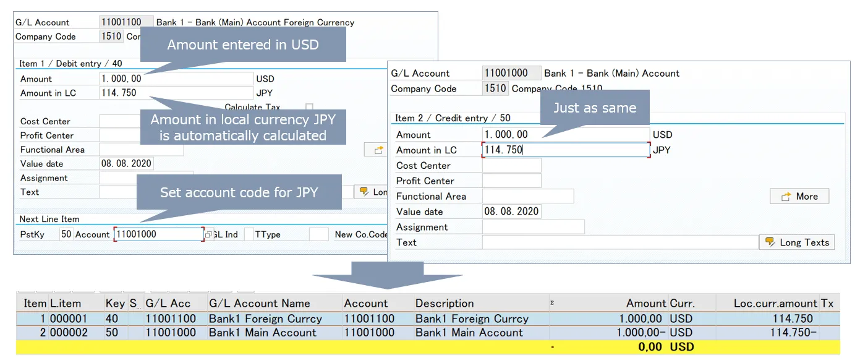Click the Assignment field in credit entry

[533, 227]
